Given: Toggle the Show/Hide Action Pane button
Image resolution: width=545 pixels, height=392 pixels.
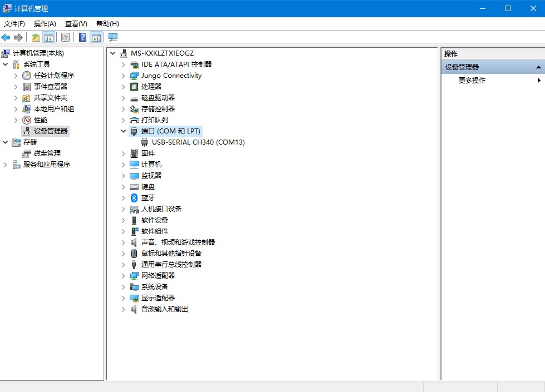Looking at the screenshot, I should click(96, 38).
